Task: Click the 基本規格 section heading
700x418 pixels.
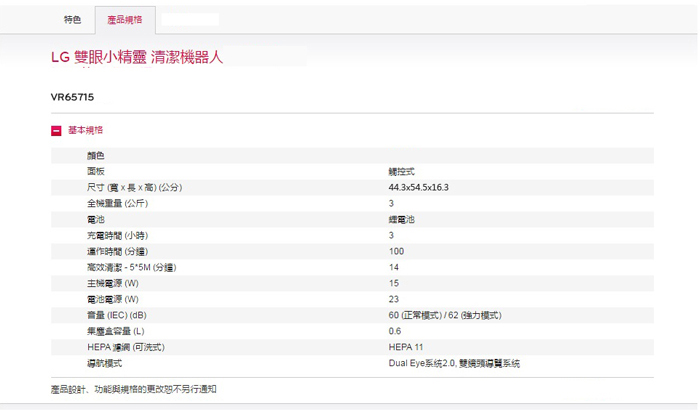Action: point(85,130)
